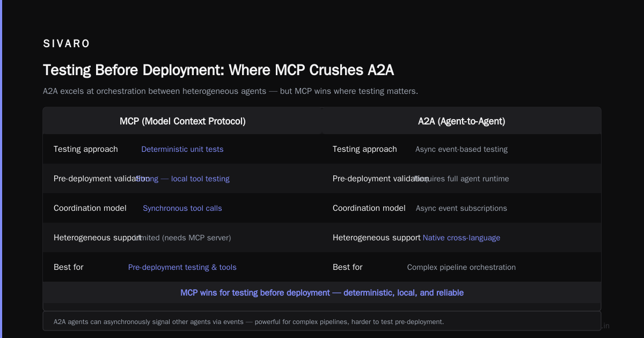Click the 'MCP (Model Context Protocol)' column header
This screenshot has width=644, height=338.
click(x=182, y=121)
